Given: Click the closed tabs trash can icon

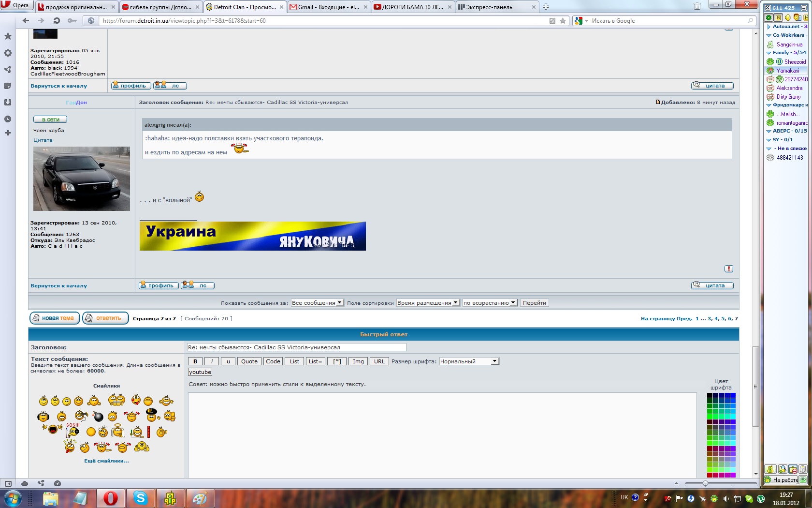Looking at the screenshot, I should click(697, 7).
